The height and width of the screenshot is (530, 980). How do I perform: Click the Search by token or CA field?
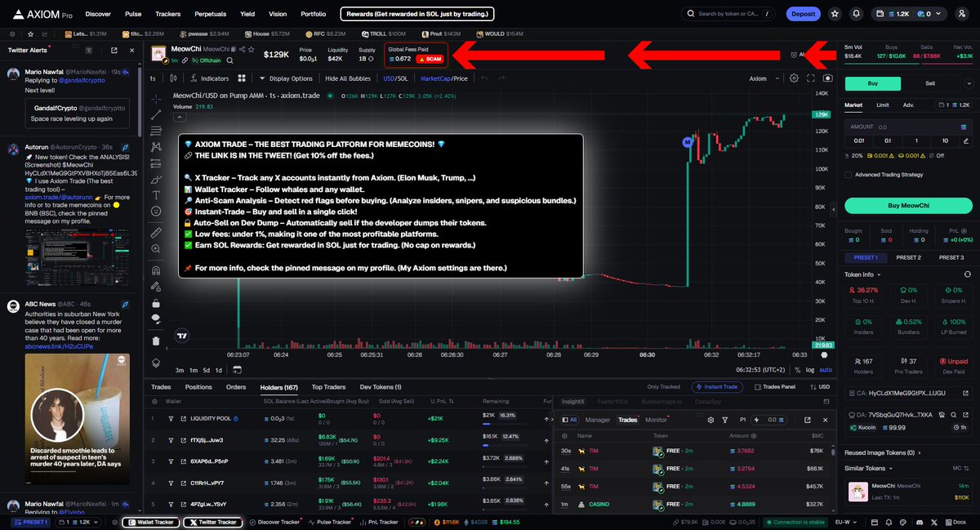click(x=730, y=14)
